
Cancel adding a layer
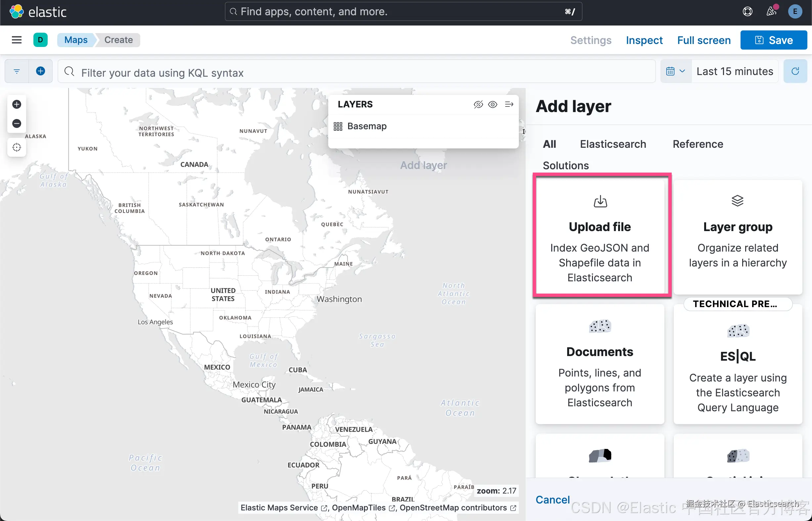click(x=553, y=500)
